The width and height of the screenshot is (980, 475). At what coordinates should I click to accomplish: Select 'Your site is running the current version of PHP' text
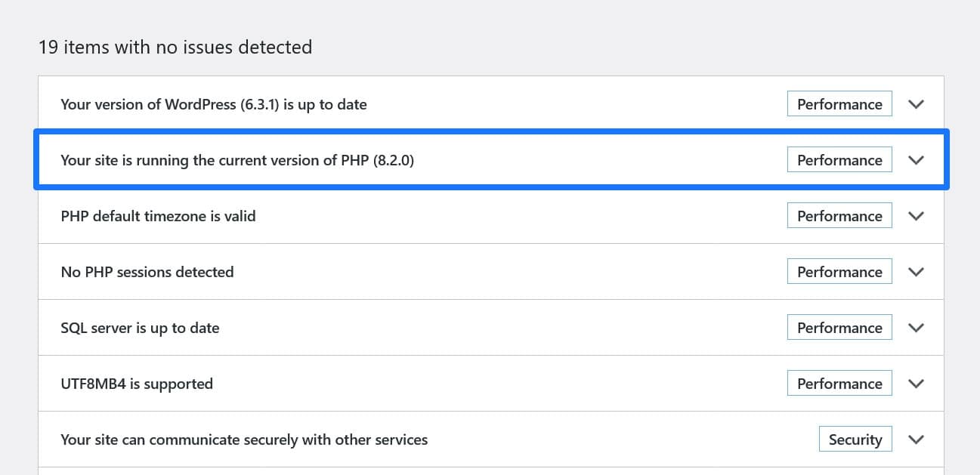[x=237, y=160]
